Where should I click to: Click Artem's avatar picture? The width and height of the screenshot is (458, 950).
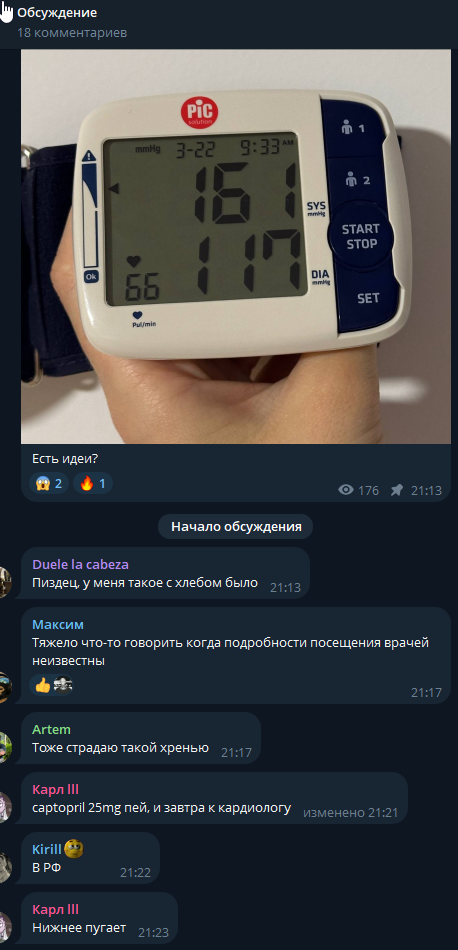[x=5, y=748]
